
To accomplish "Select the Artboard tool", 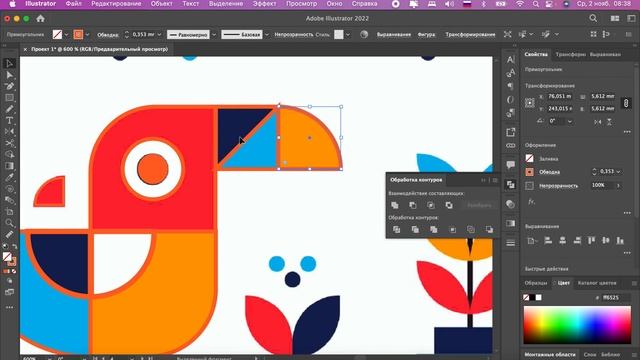I will point(9,211).
